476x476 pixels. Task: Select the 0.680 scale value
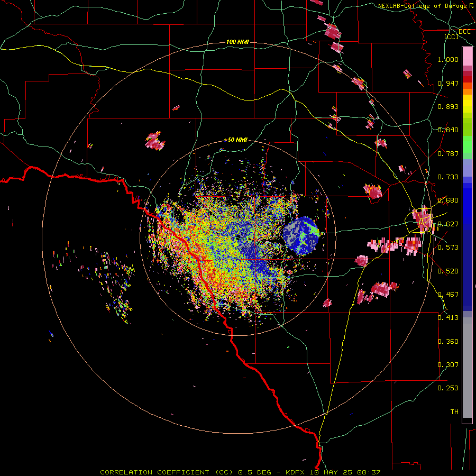point(448,200)
